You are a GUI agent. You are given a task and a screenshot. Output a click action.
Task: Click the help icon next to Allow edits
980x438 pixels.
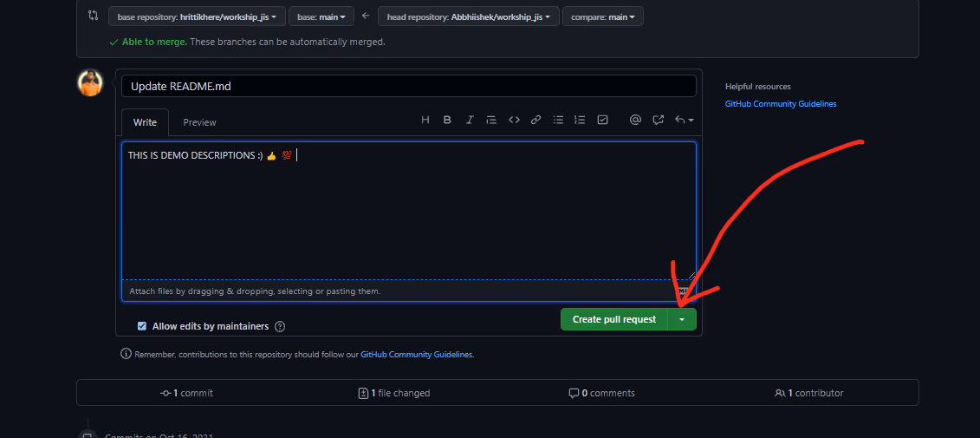(280, 327)
